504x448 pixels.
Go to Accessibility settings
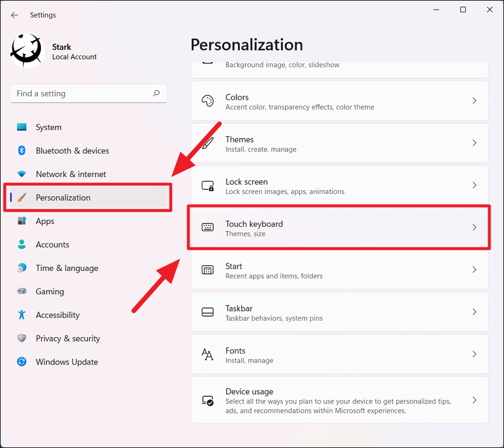(x=89, y=315)
